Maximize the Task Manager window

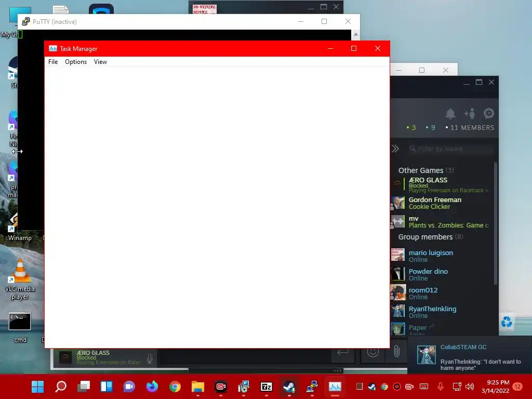coord(353,48)
